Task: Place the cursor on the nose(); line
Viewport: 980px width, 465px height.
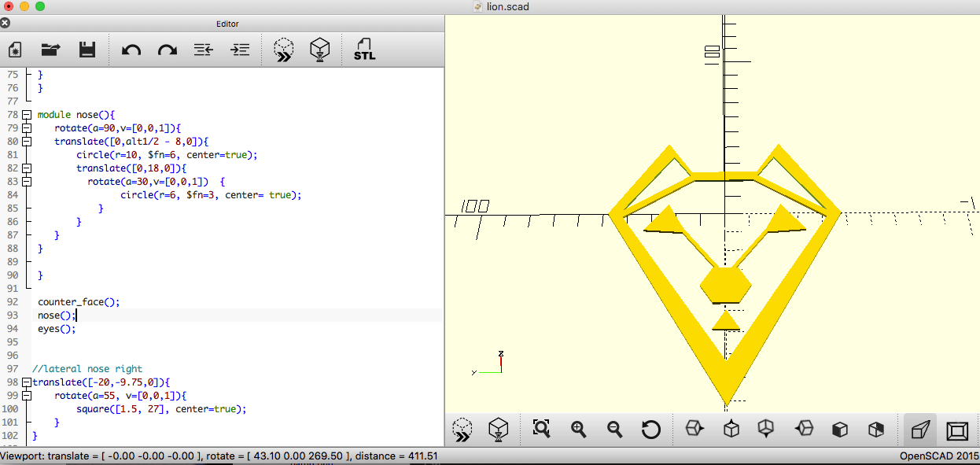Action: pyautogui.click(x=57, y=315)
